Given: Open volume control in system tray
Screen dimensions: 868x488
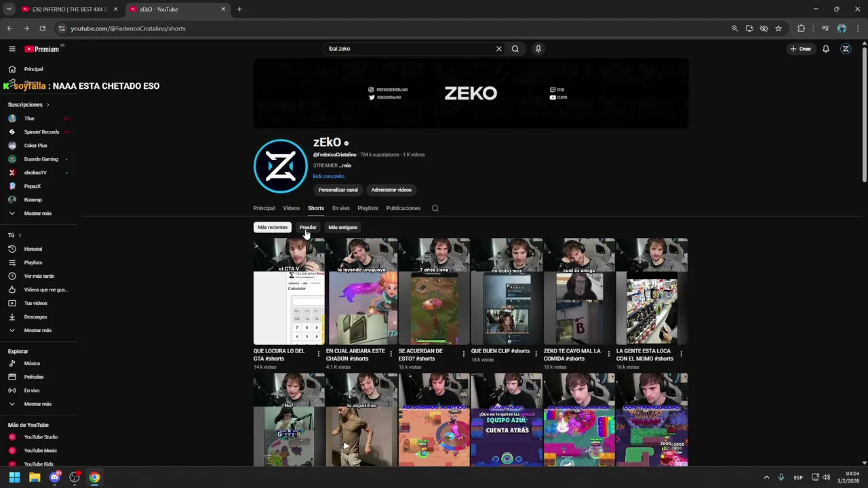Looking at the screenshot, I should [x=826, y=477].
